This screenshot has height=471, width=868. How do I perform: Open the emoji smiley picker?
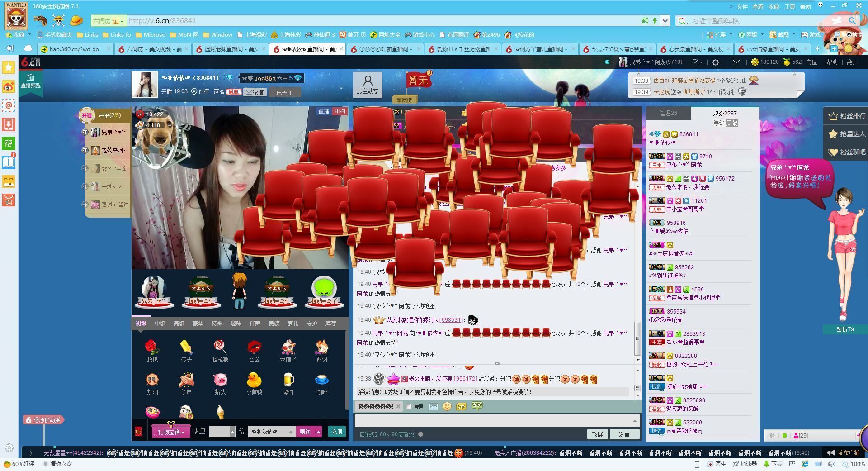click(447, 406)
